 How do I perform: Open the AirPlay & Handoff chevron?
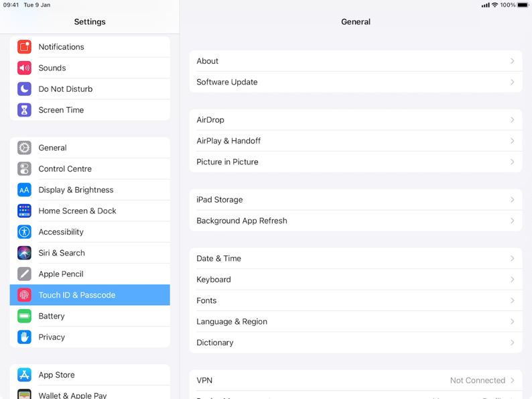pyautogui.click(x=513, y=141)
